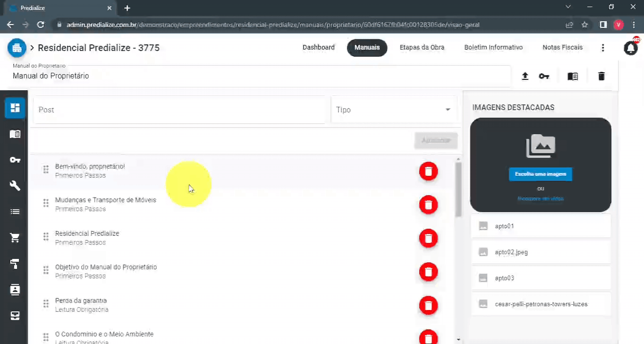Delete the Perda da garantia post
Viewport: 644px width, 344px height.
pos(428,305)
